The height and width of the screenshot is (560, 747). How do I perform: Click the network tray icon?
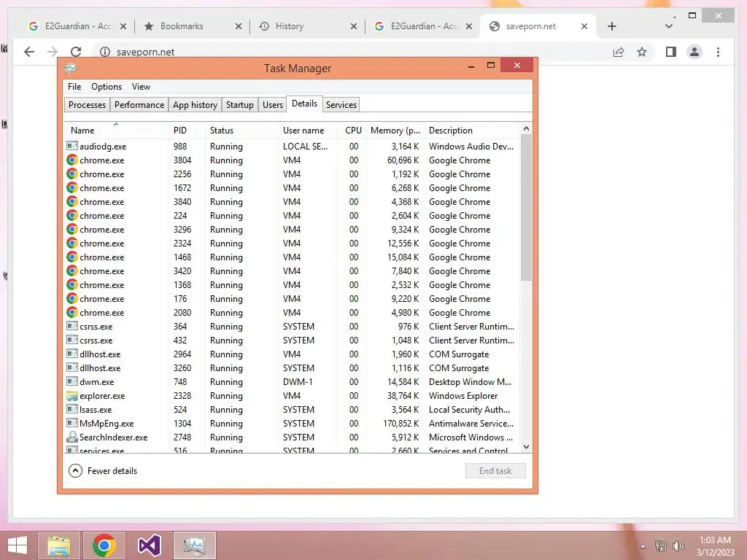point(661,545)
